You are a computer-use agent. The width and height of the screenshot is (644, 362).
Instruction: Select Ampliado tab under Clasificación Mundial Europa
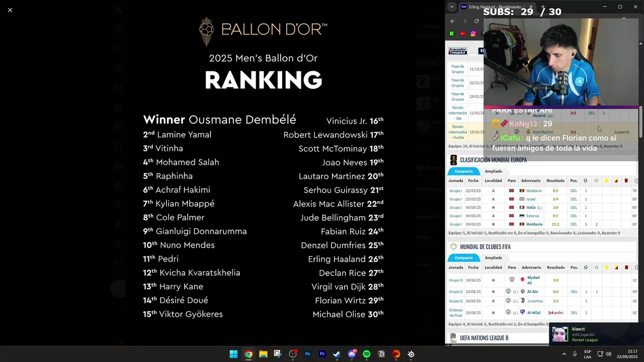494,171
